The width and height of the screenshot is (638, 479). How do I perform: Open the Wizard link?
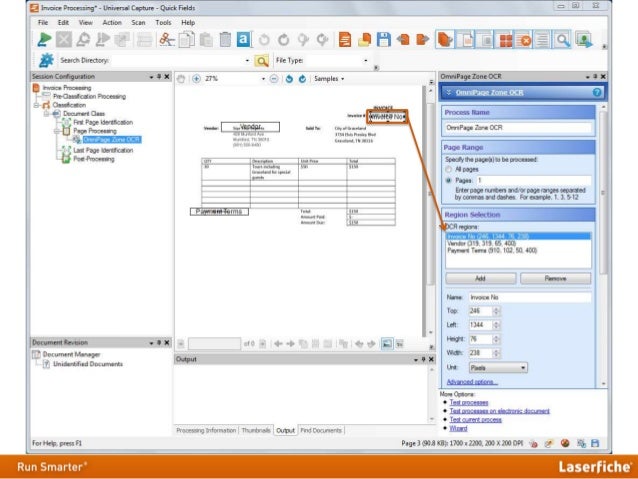coord(459,428)
